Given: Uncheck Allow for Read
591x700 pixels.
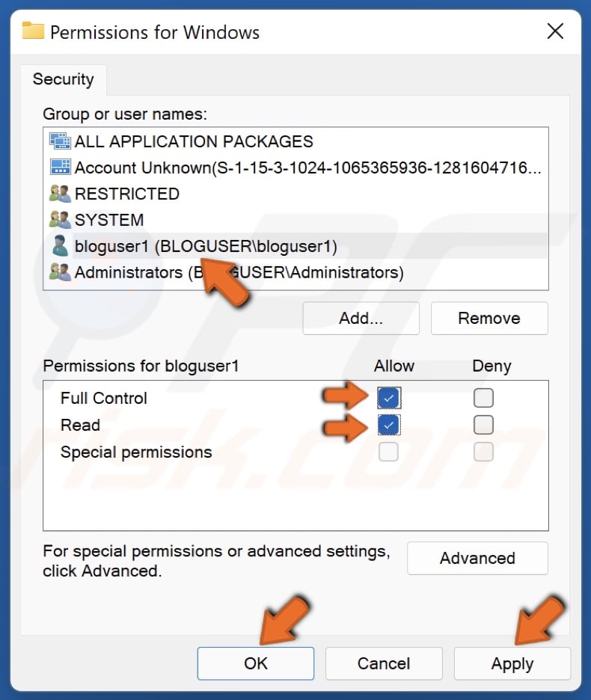Looking at the screenshot, I should (388, 425).
